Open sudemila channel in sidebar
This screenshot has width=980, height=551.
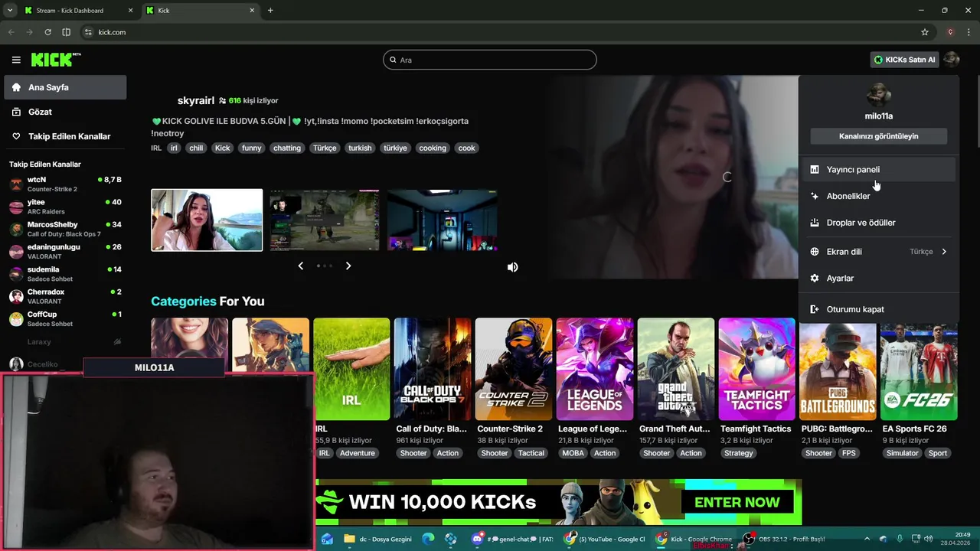65,274
